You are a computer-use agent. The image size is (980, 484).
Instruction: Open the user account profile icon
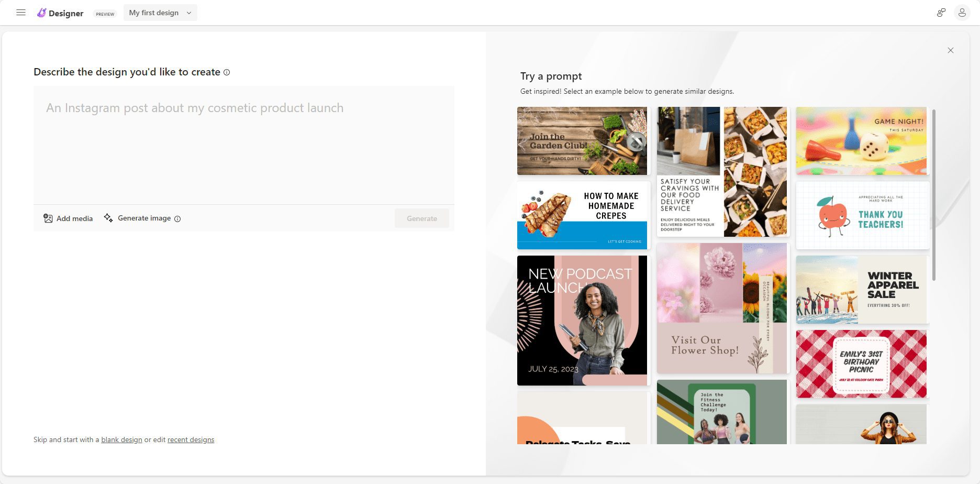click(962, 13)
